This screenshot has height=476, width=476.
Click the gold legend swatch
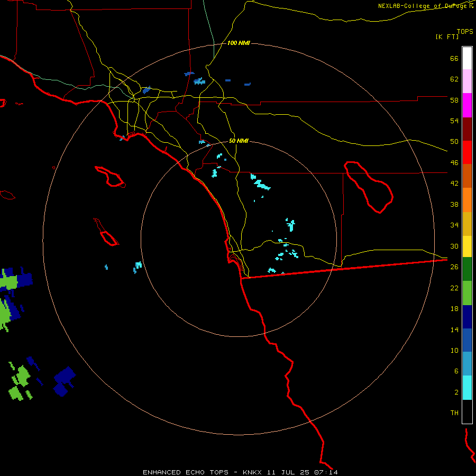coord(467,224)
